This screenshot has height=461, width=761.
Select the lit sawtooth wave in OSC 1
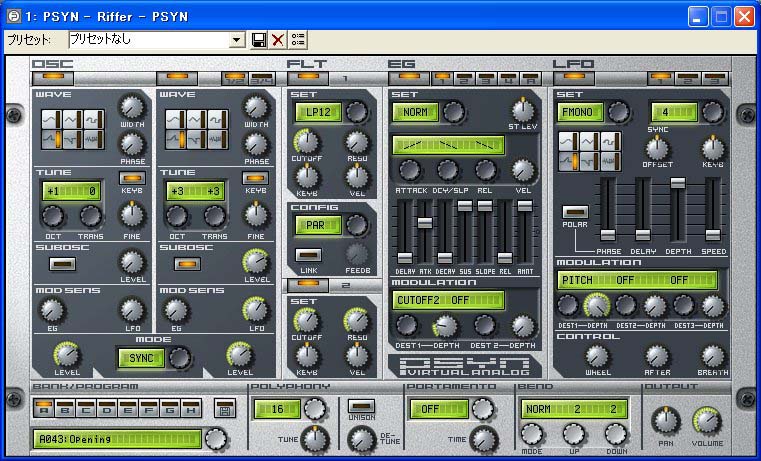51,140
